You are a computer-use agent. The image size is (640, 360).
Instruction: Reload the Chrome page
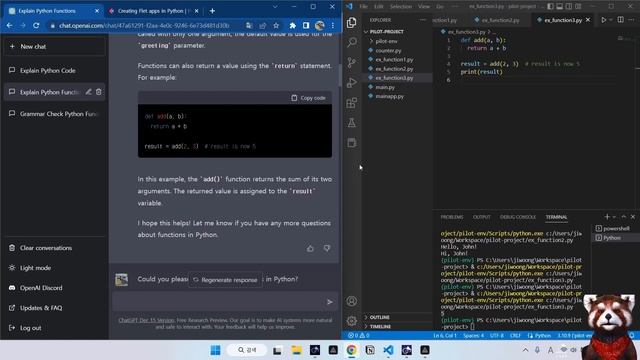click(x=36, y=25)
